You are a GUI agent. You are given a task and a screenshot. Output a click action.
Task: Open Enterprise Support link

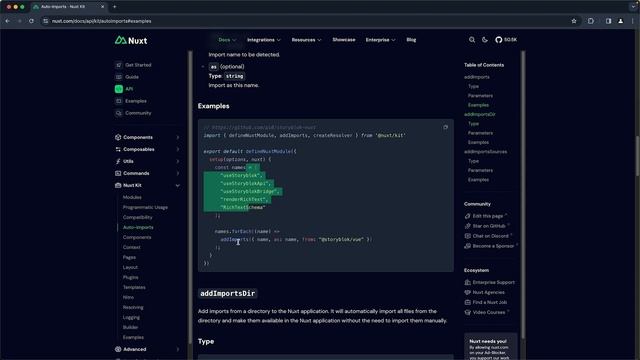tap(490, 282)
